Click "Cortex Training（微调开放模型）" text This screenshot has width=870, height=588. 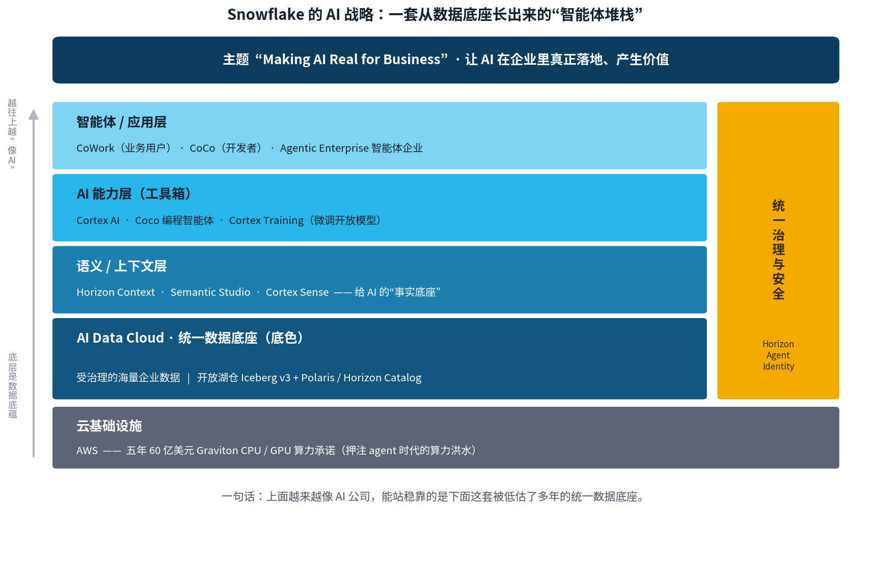pyautogui.click(x=306, y=220)
